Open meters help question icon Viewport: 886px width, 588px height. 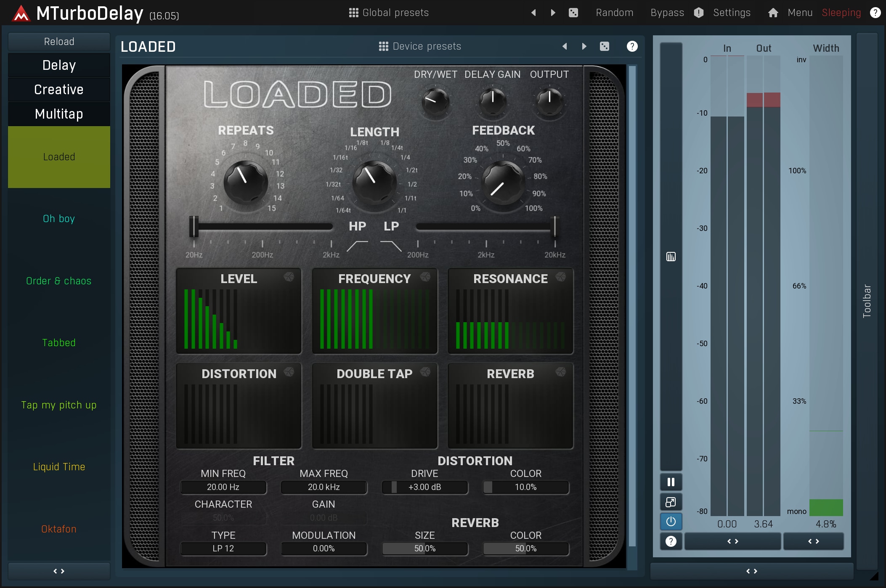tap(671, 541)
